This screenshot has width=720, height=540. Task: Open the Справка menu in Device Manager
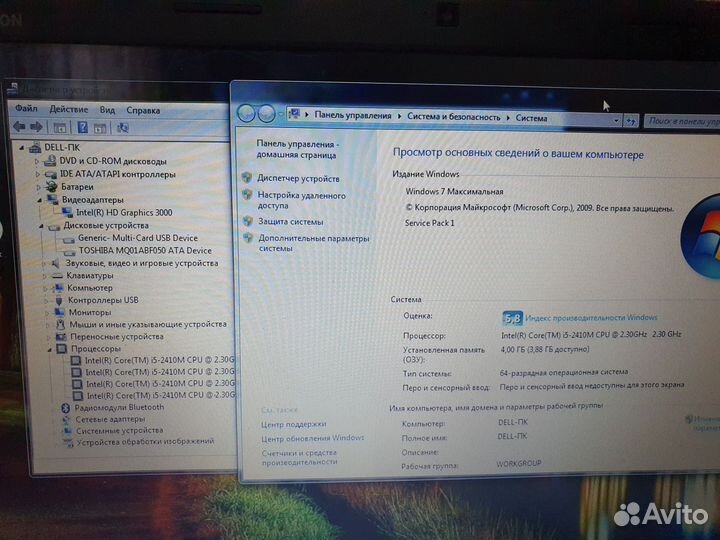(143, 110)
